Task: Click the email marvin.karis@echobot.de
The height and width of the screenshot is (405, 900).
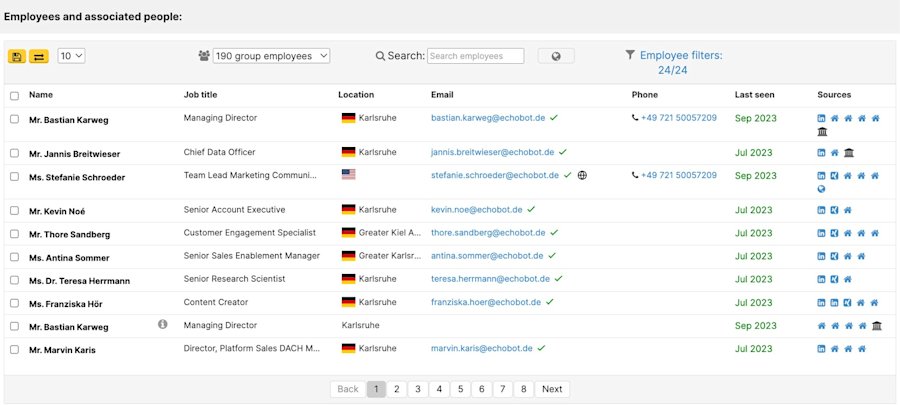Action: point(482,348)
